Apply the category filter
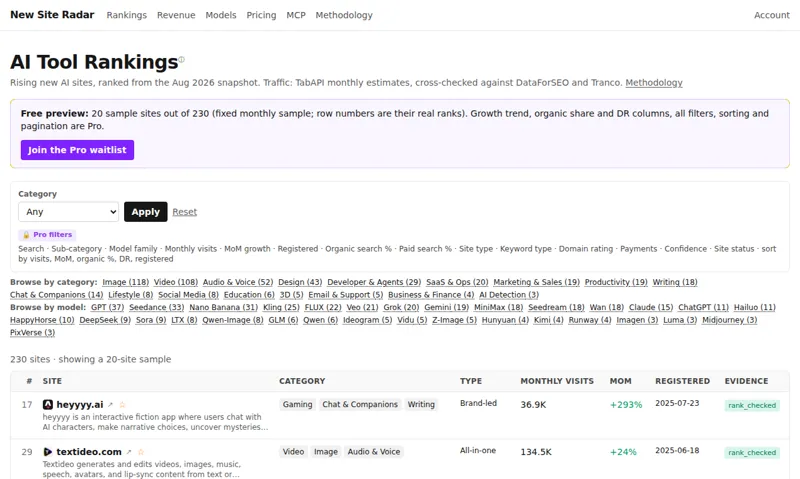 [145, 212]
